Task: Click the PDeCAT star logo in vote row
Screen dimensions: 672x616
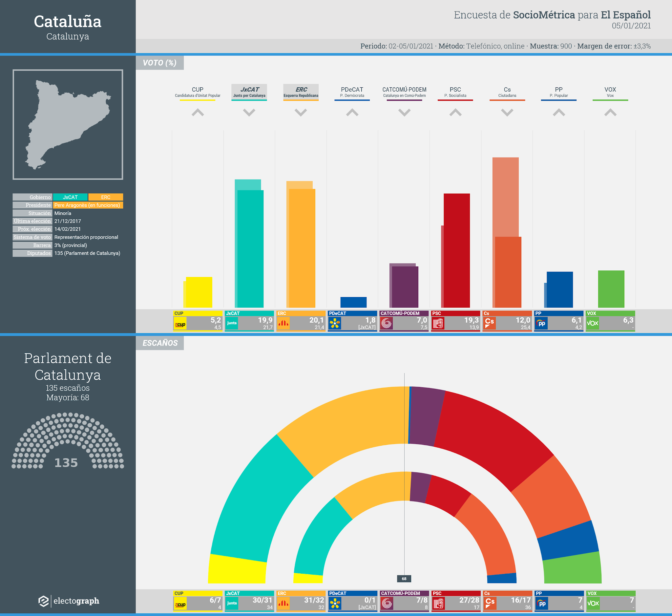Action: pyautogui.click(x=335, y=323)
